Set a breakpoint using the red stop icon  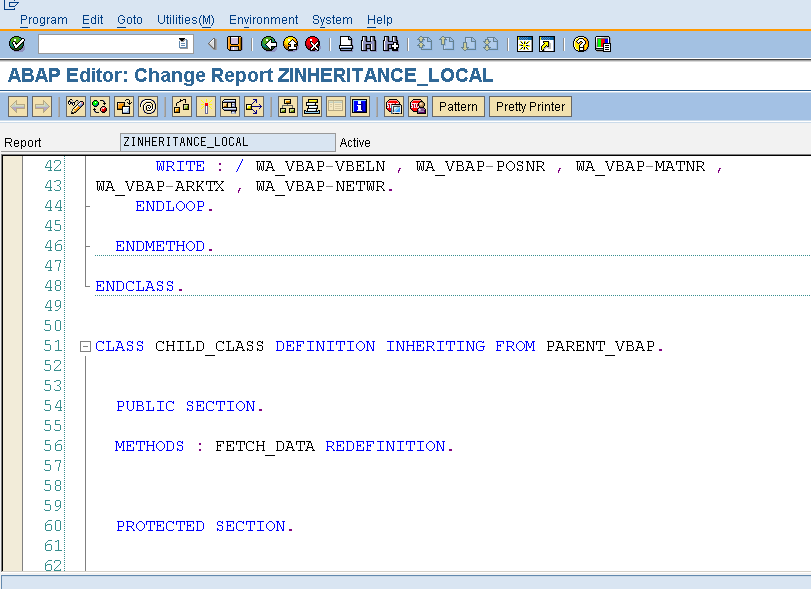(x=394, y=106)
